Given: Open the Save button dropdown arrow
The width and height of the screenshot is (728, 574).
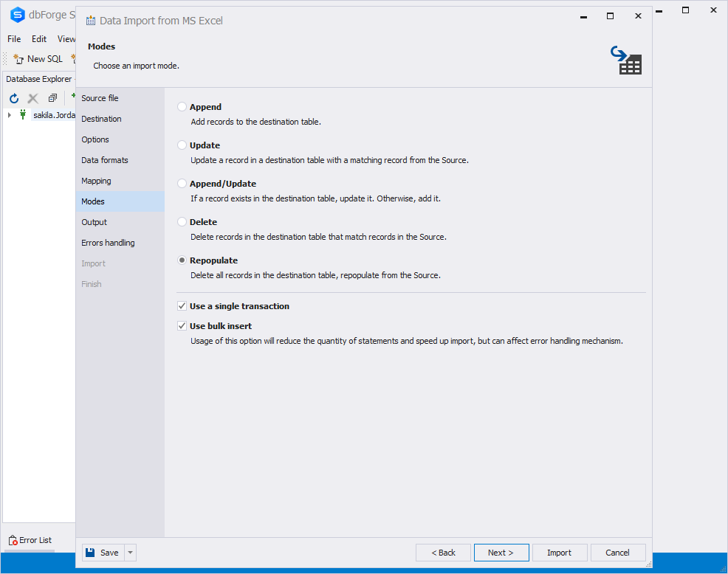Looking at the screenshot, I should pos(131,553).
